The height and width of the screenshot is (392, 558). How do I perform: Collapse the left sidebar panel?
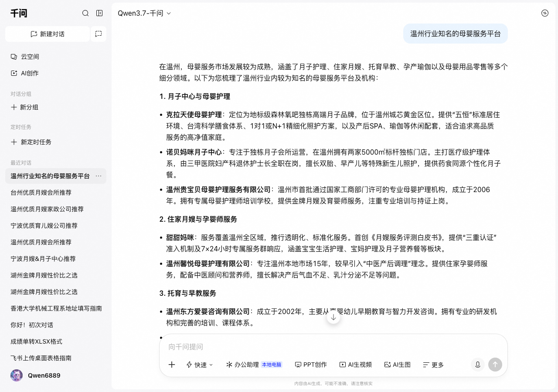click(x=99, y=13)
